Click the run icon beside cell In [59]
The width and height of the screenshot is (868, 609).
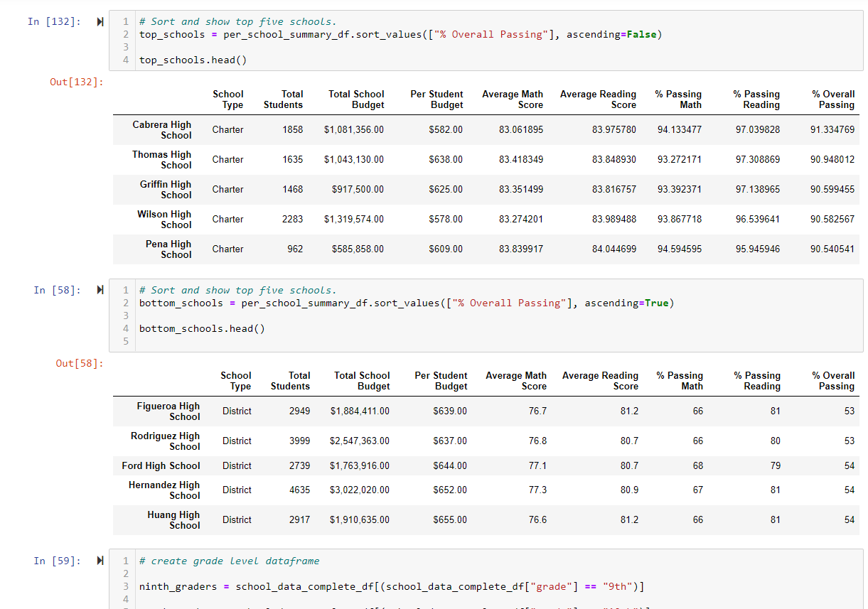tap(100, 561)
